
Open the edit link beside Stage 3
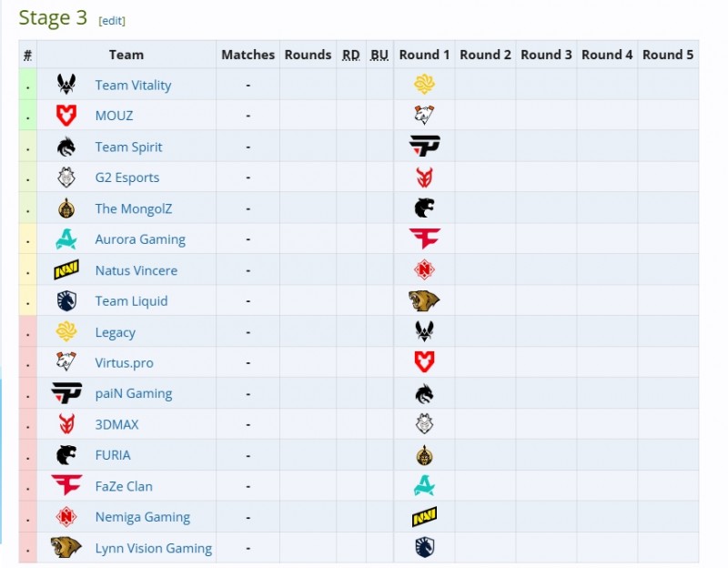click(112, 21)
